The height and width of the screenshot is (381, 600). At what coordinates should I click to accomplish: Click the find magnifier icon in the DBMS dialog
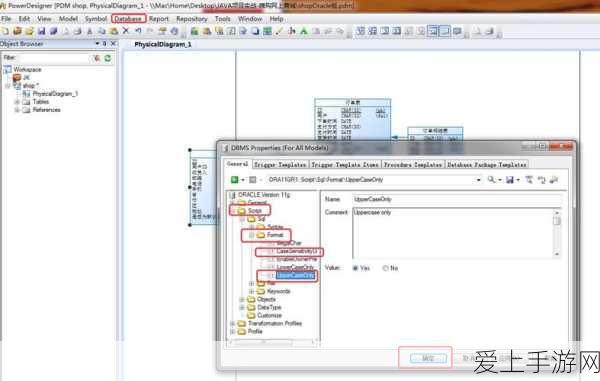pos(491,179)
